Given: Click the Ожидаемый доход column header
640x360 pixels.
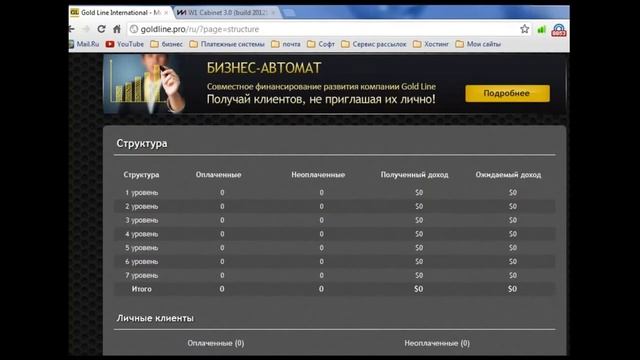Looking at the screenshot, I should tap(508, 175).
